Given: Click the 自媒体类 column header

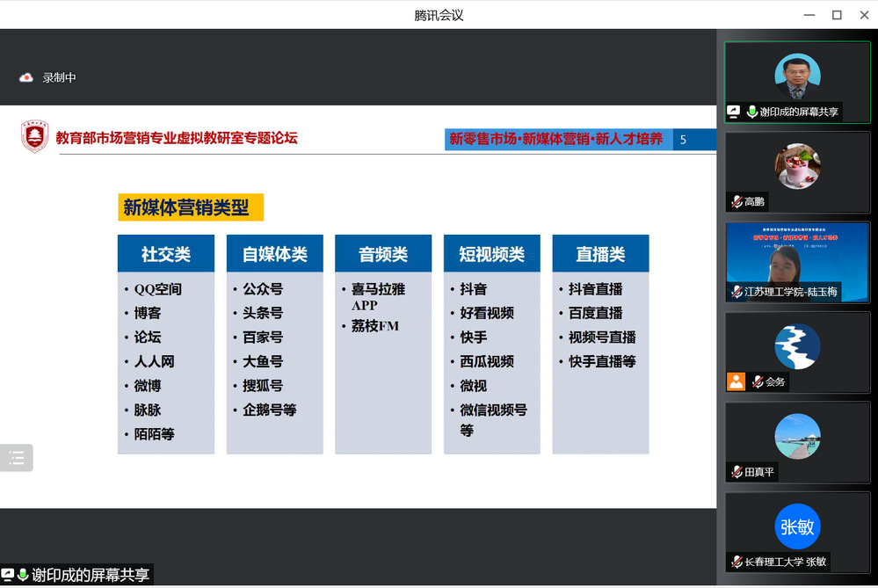Looking at the screenshot, I should (x=275, y=254).
